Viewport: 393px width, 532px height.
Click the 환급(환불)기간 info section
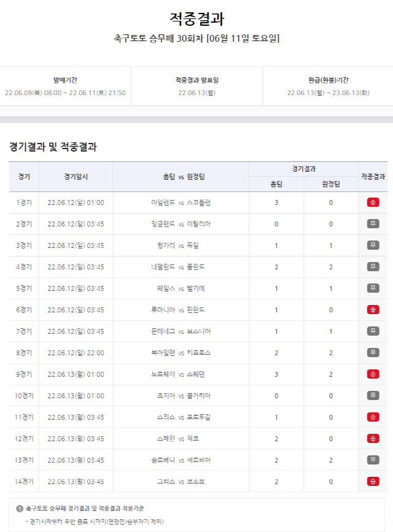pos(328,87)
